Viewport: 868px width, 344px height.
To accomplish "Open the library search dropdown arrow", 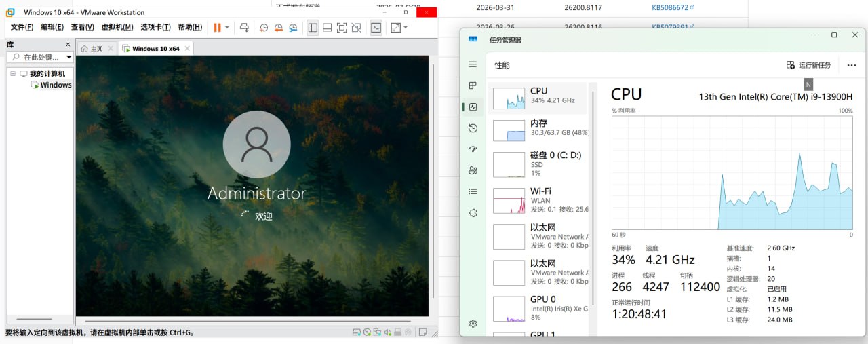I will tap(68, 58).
